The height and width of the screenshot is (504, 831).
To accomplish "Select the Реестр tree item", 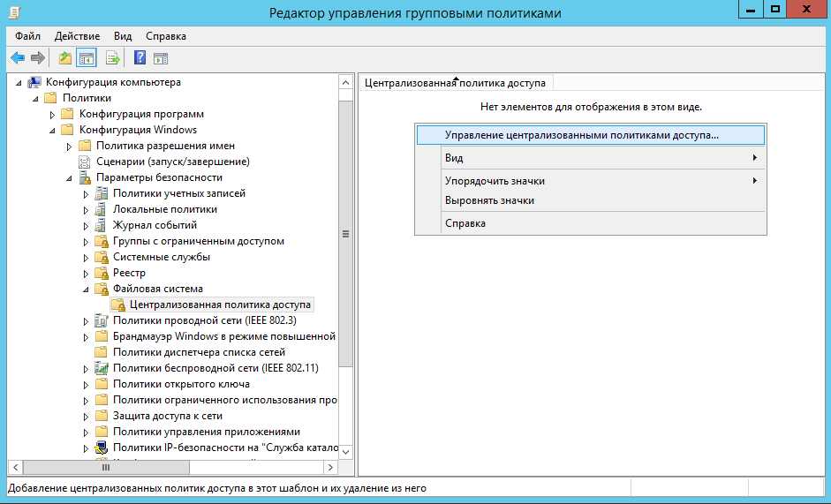I will click(129, 273).
